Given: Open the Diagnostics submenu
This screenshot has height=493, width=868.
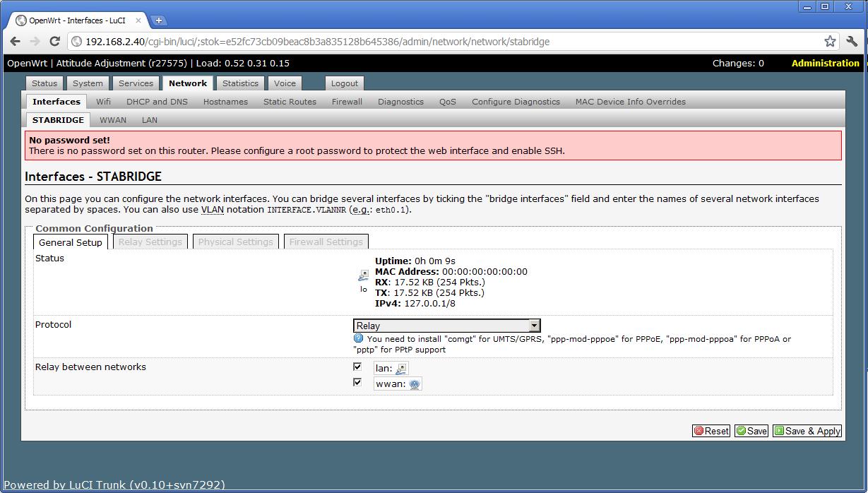Looking at the screenshot, I should pyautogui.click(x=400, y=102).
